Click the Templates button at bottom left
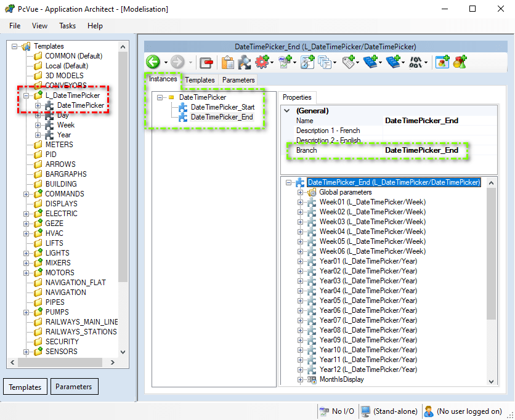This screenshot has width=515, height=420. coord(25,387)
